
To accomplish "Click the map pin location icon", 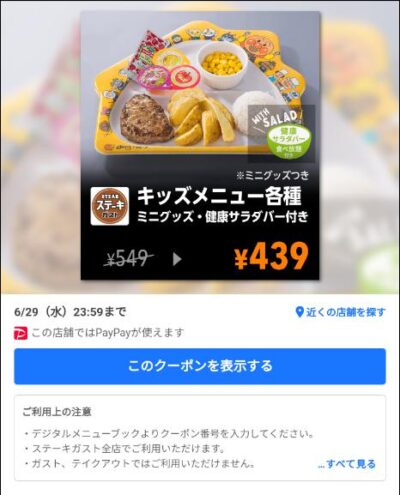I will coord(300,312).
